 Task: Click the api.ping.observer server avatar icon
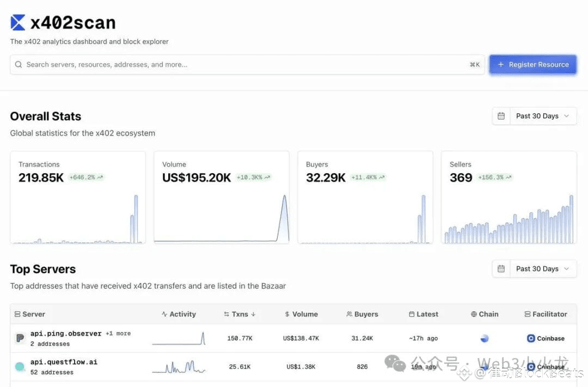(20, 338)
